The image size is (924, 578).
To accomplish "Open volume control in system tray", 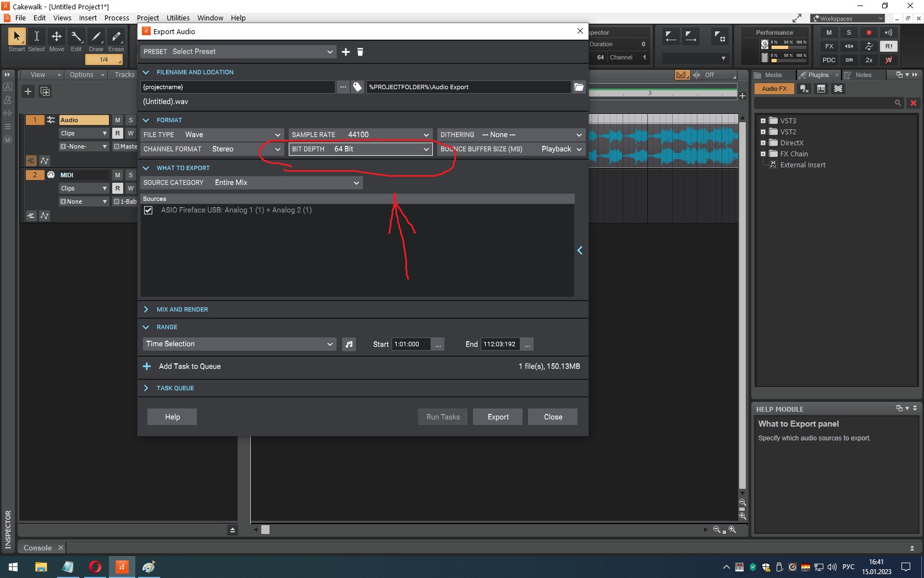I will (832, 567).
